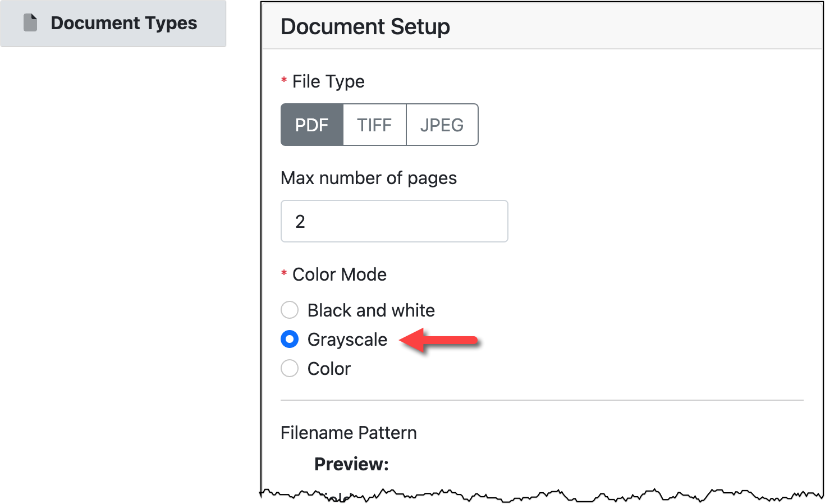Click the red asterisk beside Color Mode

[284, 273]
